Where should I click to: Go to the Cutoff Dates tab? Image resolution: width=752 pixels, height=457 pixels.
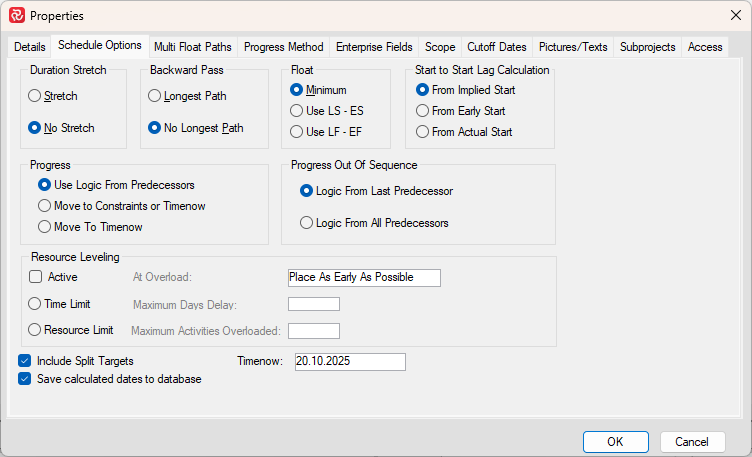pos(497,47)
